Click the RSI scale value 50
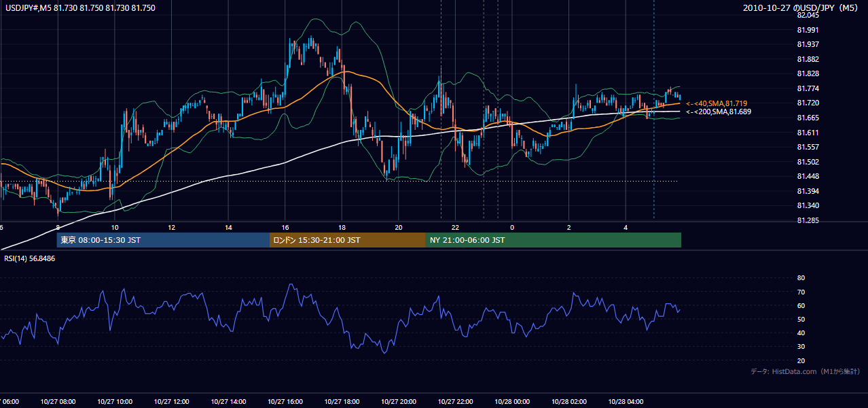This screenshot has height=408, width=868. pos(801,319)
